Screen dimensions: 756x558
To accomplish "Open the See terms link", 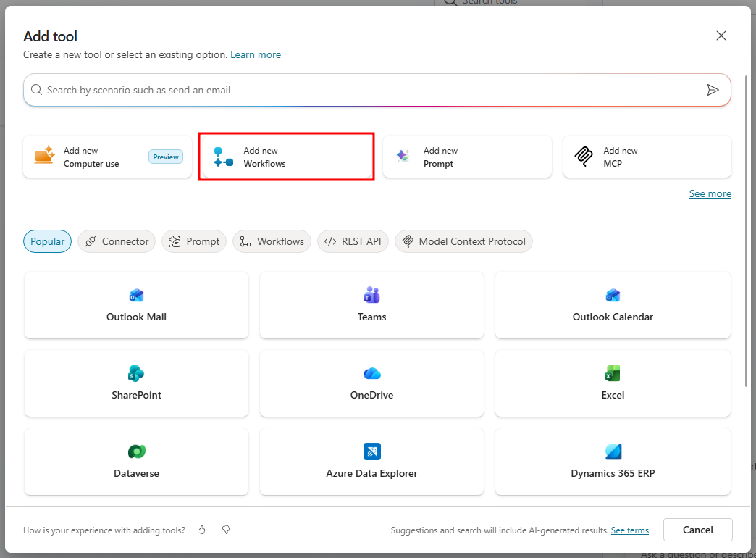I will [x=630, y=530].
